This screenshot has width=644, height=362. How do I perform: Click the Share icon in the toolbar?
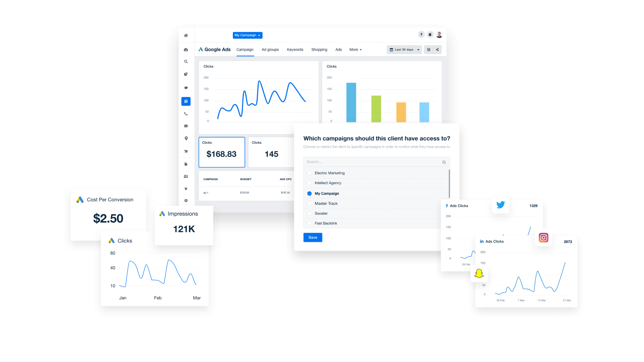click(437, 50)
